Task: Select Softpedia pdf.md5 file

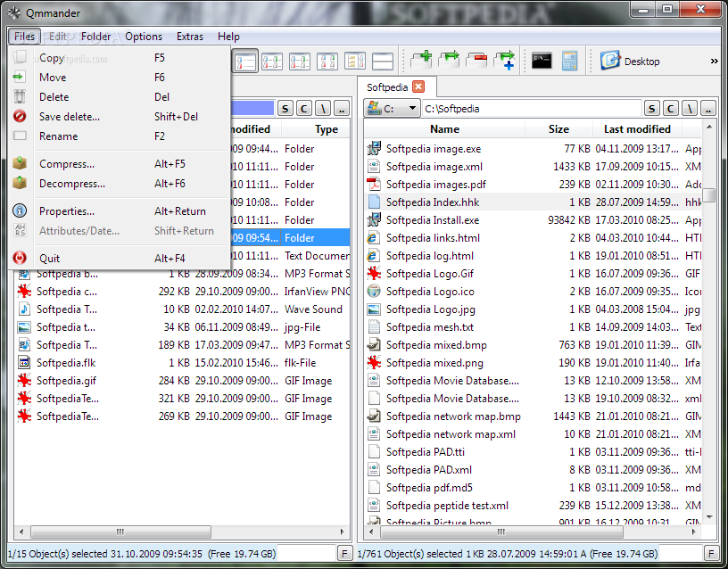Action: (533, 487)
